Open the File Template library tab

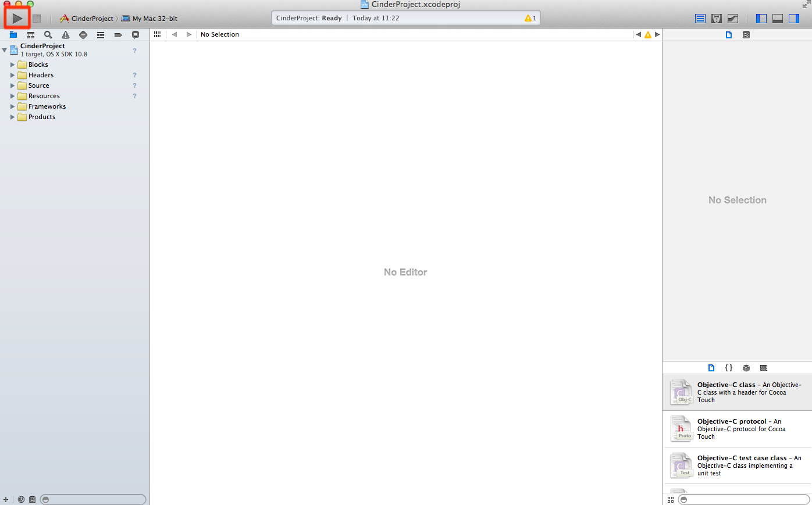point(711,368)
